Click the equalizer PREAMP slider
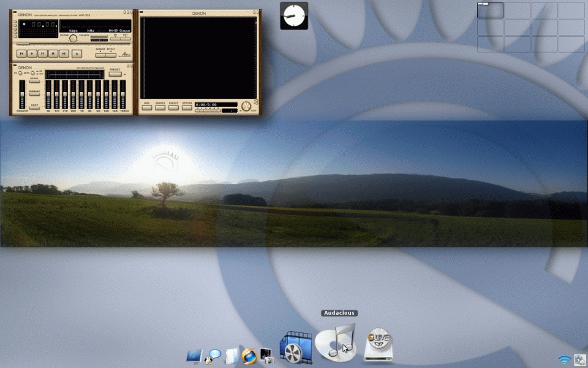This screenshot has width=588, height=368. click(22, 94)
